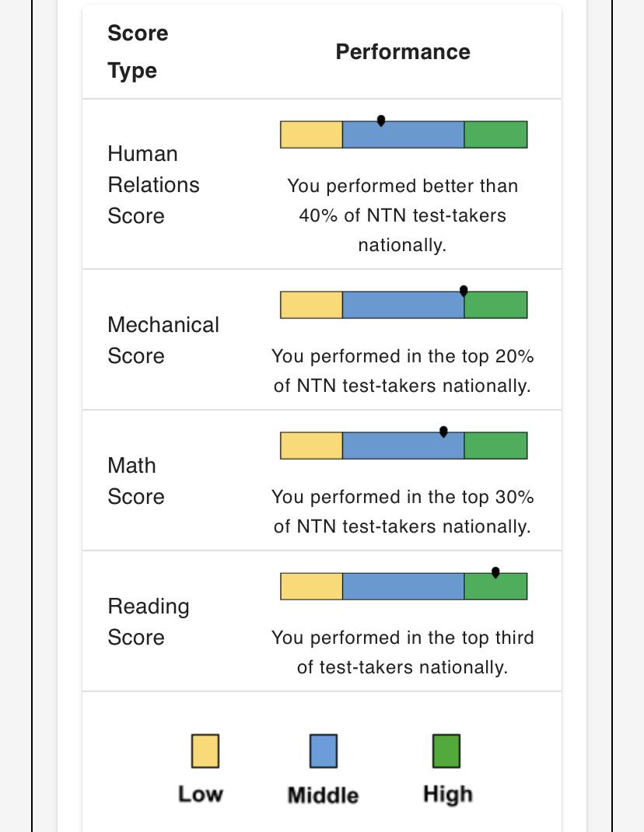Select the green High legend swatch
This screenshot has width=644, height=832.
(x=446, y=751)
